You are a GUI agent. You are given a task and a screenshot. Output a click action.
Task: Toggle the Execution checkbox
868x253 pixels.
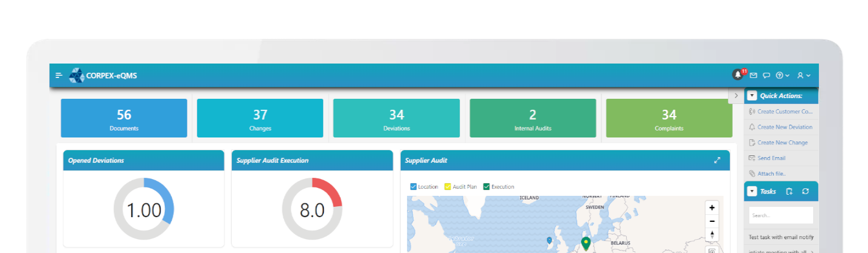click(486, 187)
